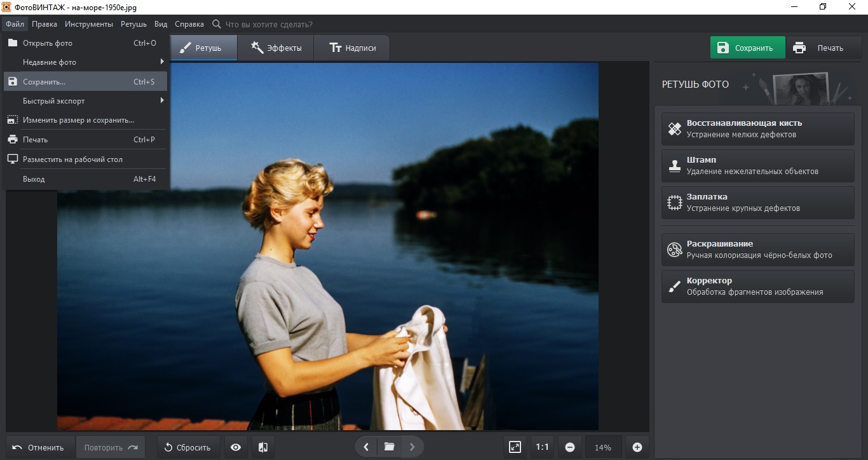This screenshot has height=460, width=868.
Task: Toggle the before/after compare view icon
Action: point(263,447)
